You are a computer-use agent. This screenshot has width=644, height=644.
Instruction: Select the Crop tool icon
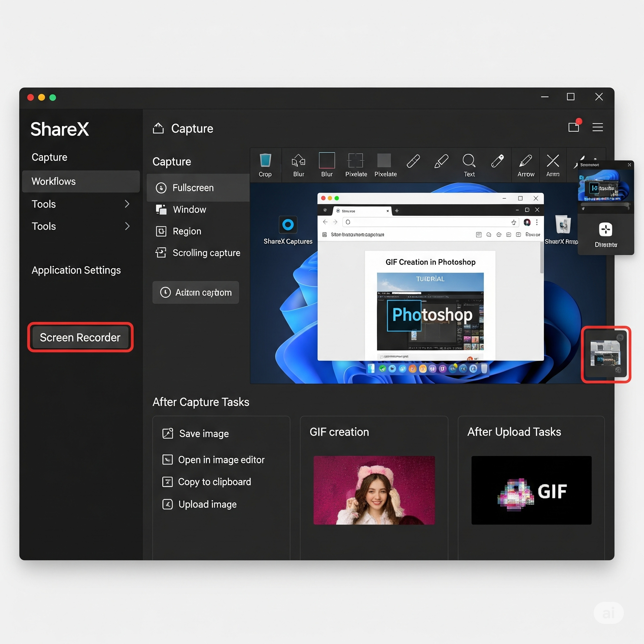coord(265,161)
